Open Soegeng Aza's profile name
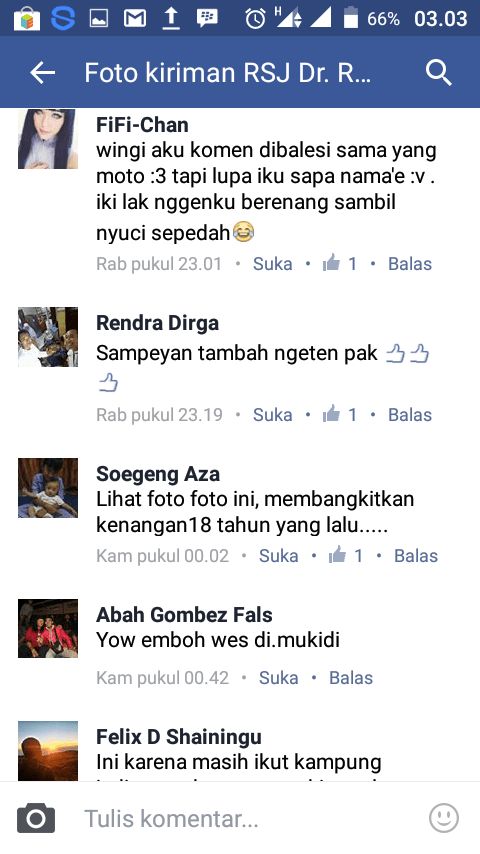480x854 pixels. pos(158,474)
